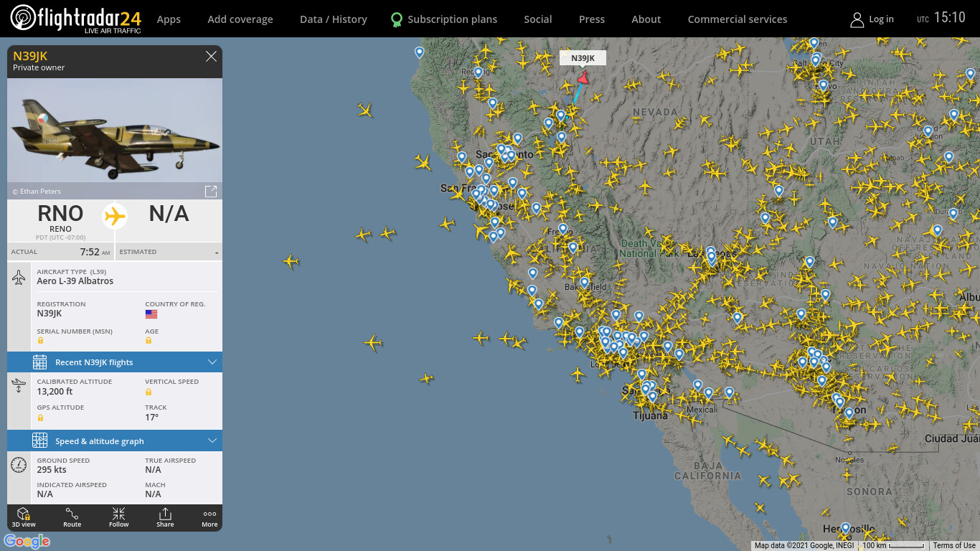Click locked GPS Altitude padlock
The height and width of the screenshot is (551, 980).
pyautogui.click(x=40, y=418)
